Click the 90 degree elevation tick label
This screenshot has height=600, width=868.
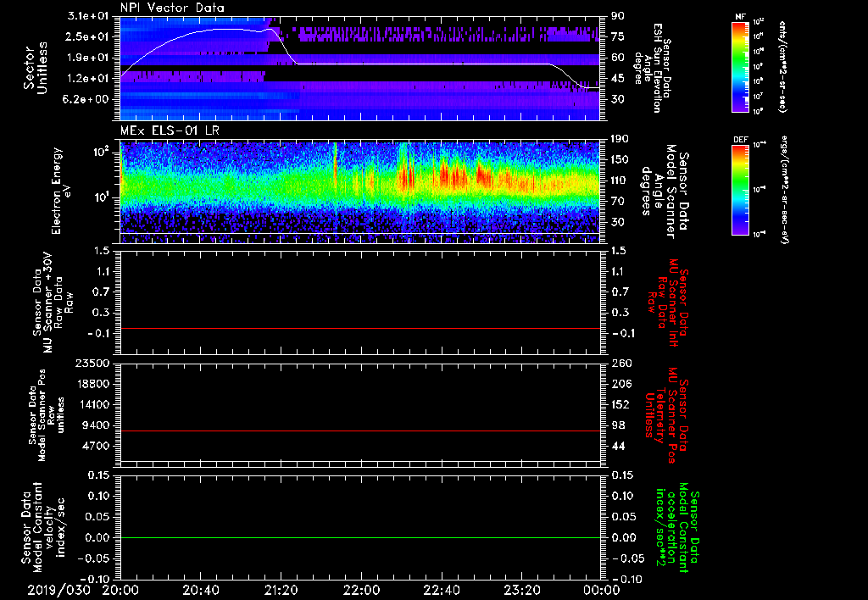618,16
